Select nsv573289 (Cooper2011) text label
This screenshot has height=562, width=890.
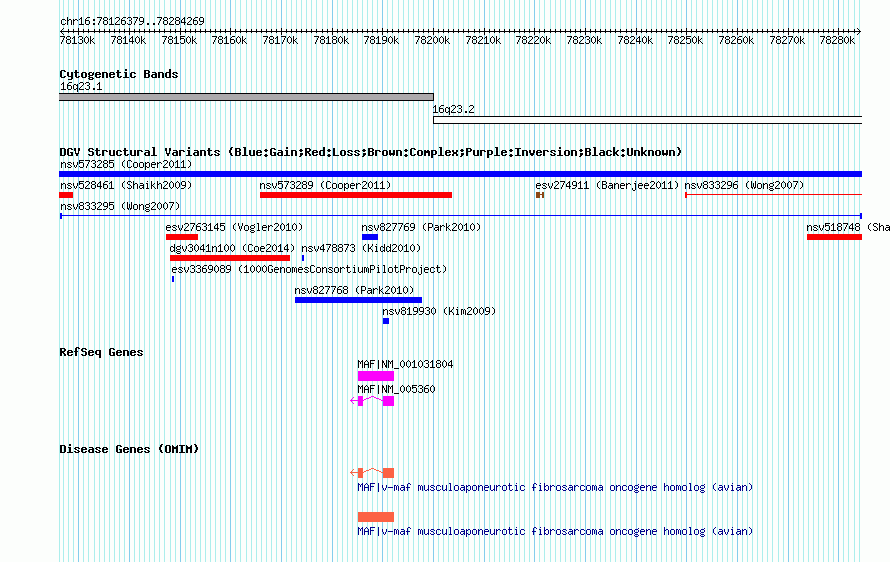pos(325,185)
